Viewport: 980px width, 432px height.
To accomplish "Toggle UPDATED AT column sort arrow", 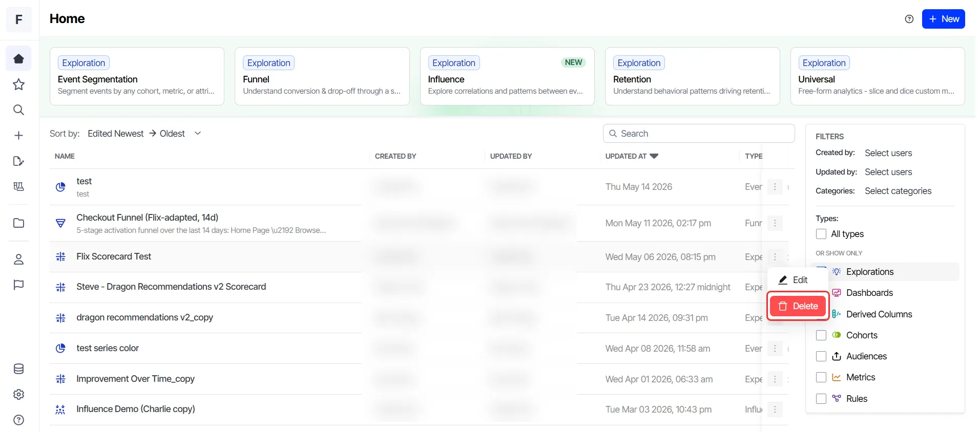I will 654,156.
